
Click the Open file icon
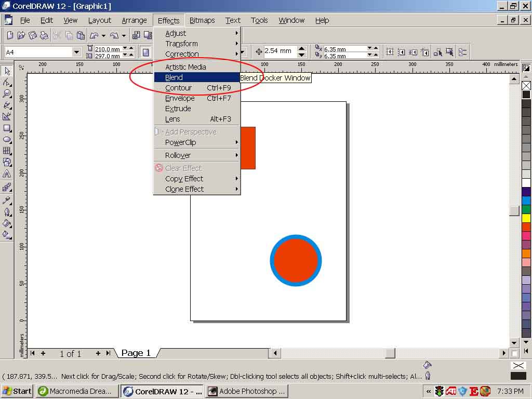pyautogui.click(x=21, y=35)
